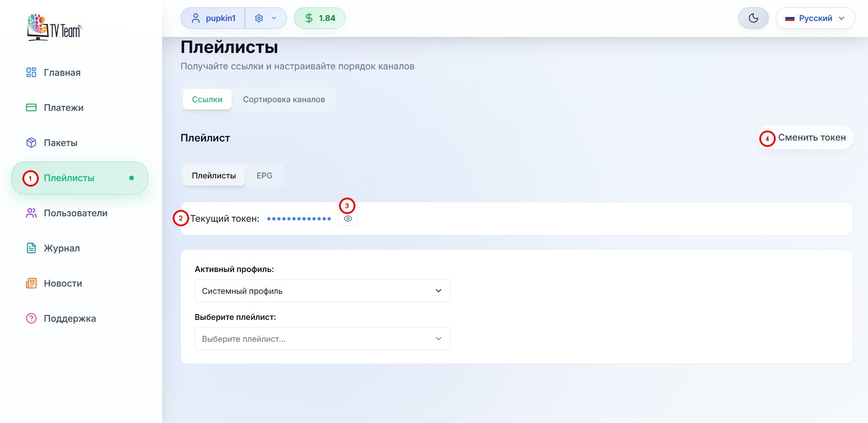The image size is (868, 423).
Task: Select the Пакеты package icon
Action: pyautogui.click(x=31, y=142)
